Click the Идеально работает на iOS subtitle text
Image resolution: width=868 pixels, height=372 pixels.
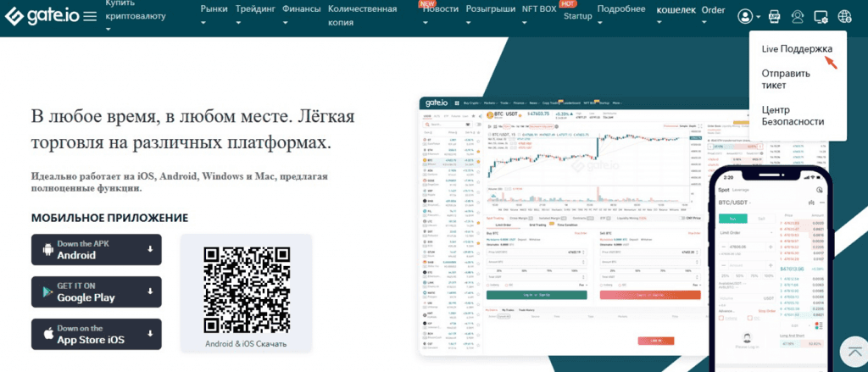(180, 182)
